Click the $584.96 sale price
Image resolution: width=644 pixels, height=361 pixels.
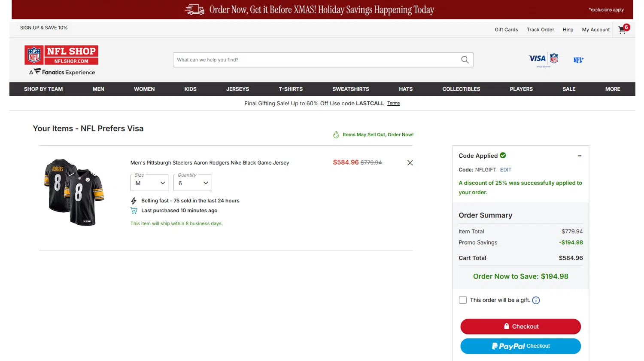[346, 162]
